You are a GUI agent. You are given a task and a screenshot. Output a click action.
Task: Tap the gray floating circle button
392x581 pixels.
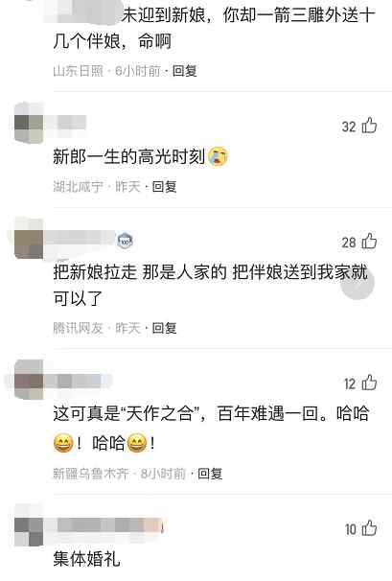pyautogui.click(x=357, y=283)
